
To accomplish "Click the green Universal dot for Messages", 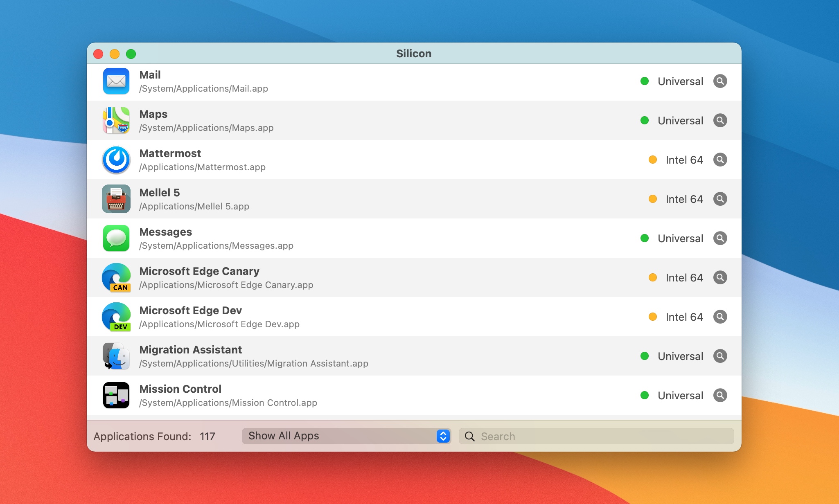I will 645,238.
